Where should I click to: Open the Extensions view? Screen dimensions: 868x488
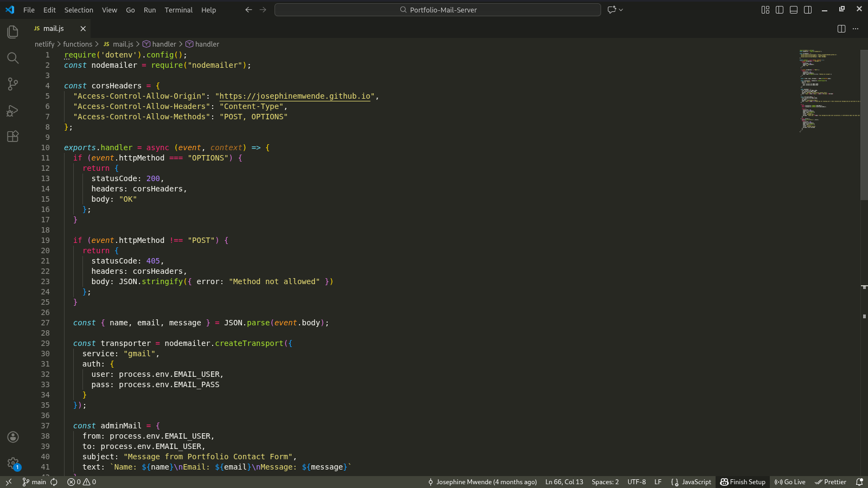pos(12,136)
